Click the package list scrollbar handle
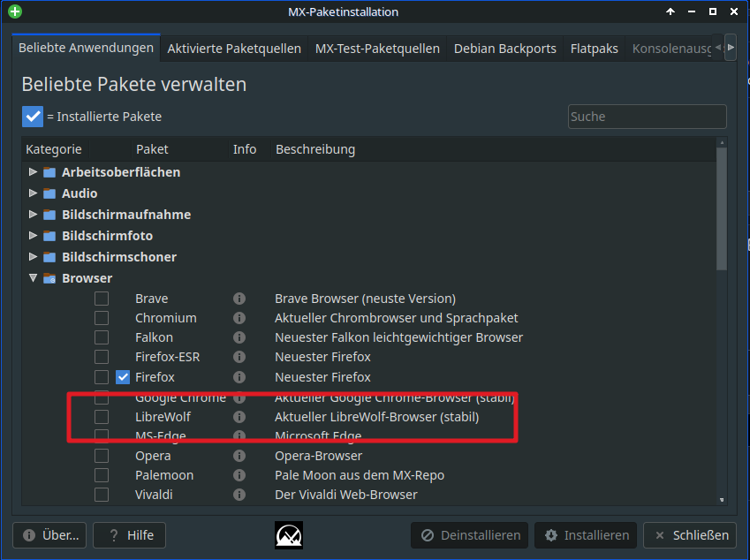Screen dimensions: 750x560 (x=722, y=209)
